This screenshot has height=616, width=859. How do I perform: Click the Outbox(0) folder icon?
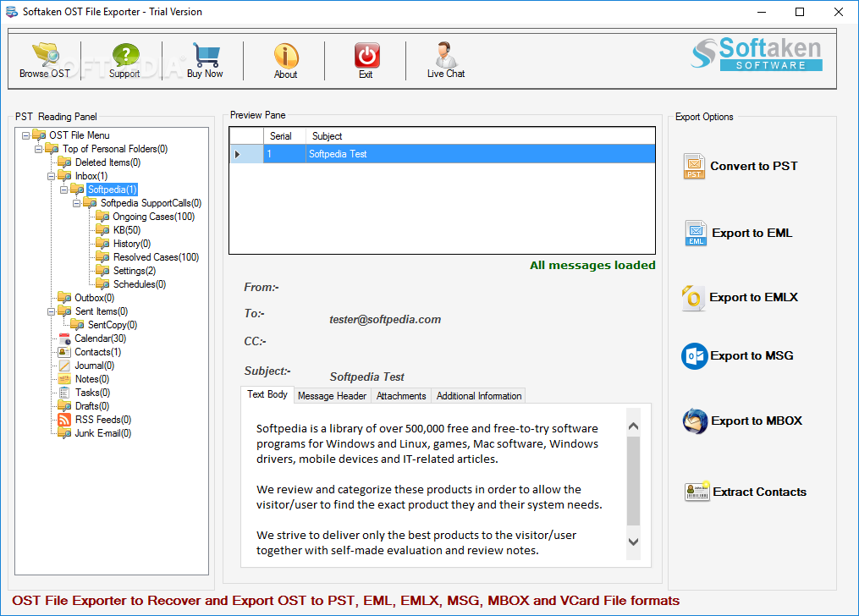[64, 298]
